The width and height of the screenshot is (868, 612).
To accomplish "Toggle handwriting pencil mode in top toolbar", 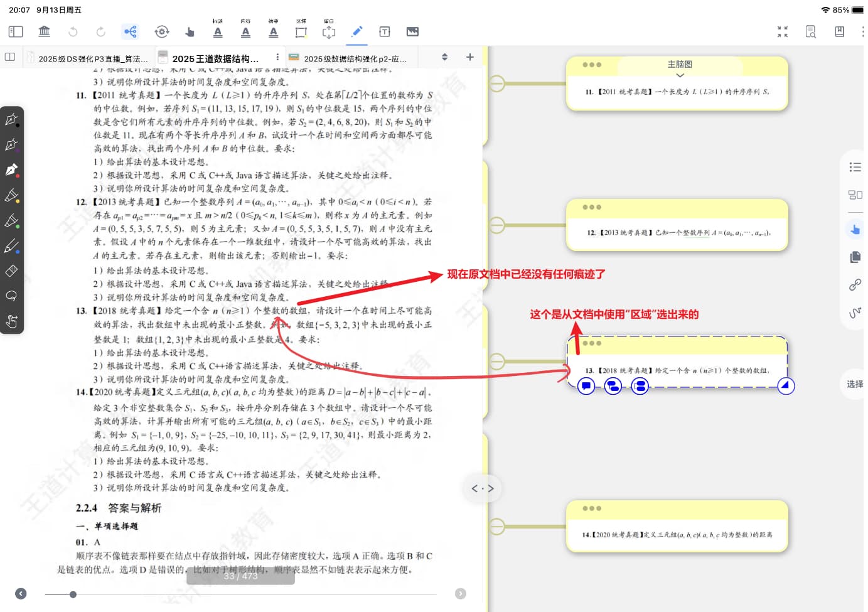I will [356, 31].
